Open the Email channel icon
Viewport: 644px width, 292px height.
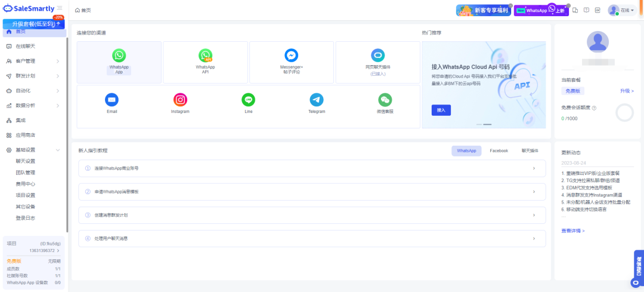(x=112, y=100)
